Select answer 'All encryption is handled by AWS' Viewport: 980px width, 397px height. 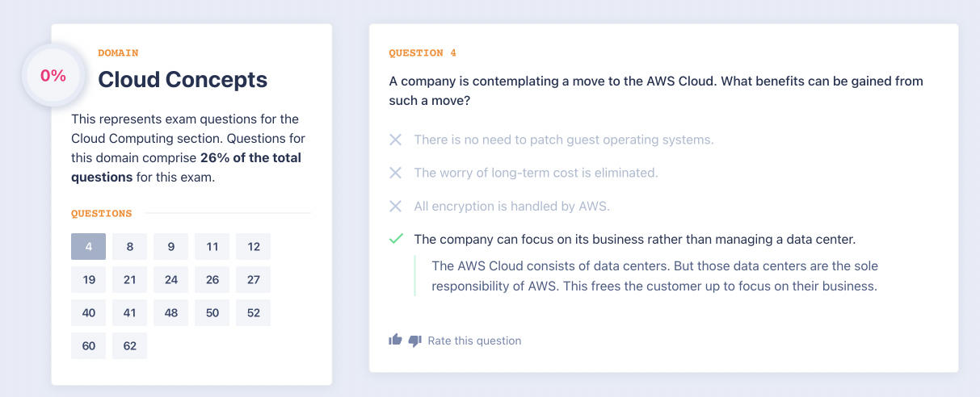[x=511, y=206]
